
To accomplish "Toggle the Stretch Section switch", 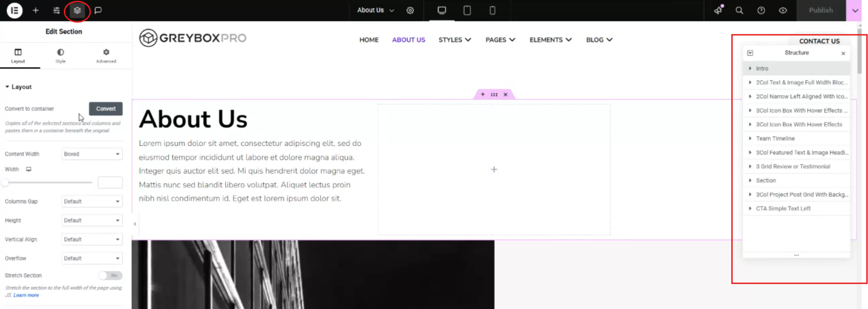I will (x=110, y=276).
